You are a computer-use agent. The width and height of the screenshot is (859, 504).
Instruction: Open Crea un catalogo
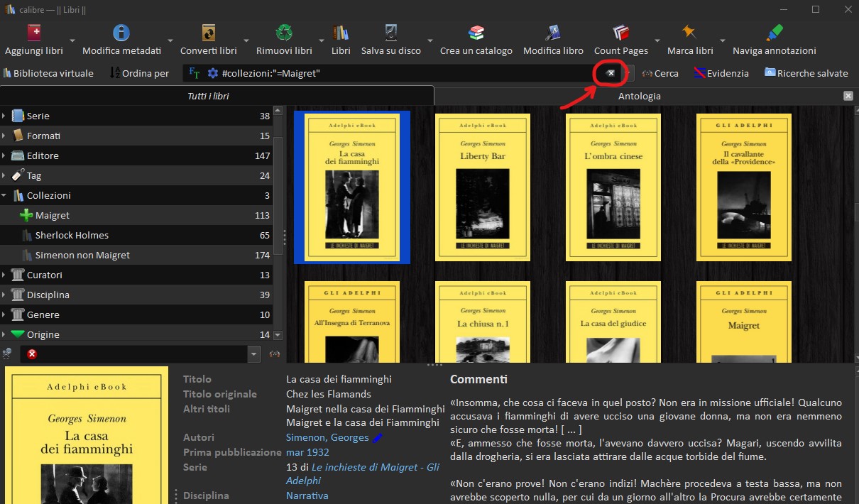(476, 33)
